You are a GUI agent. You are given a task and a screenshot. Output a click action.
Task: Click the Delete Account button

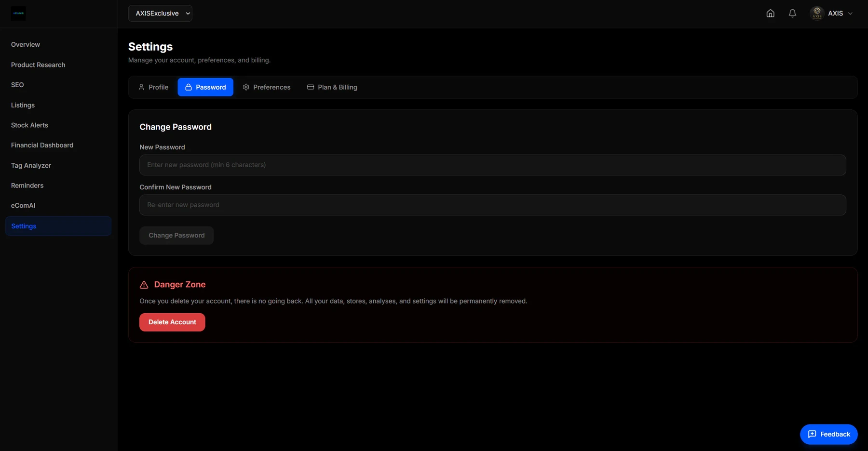point(172,322)
